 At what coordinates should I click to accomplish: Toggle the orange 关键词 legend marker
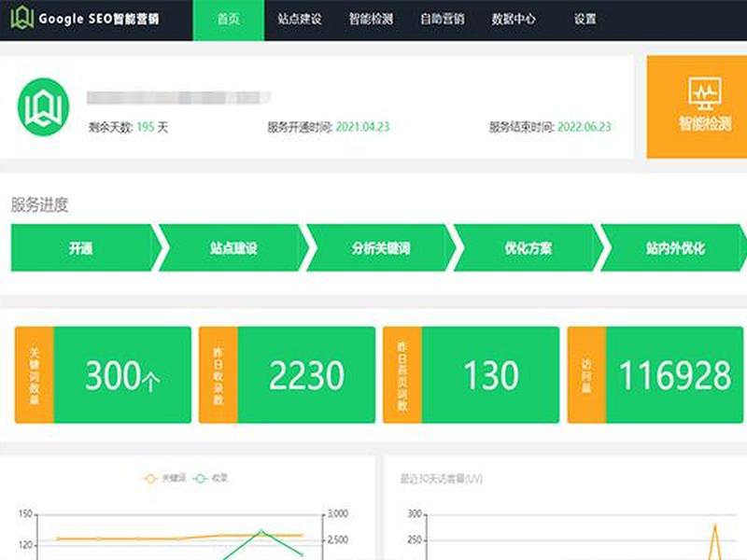click(x=150, y=479)
